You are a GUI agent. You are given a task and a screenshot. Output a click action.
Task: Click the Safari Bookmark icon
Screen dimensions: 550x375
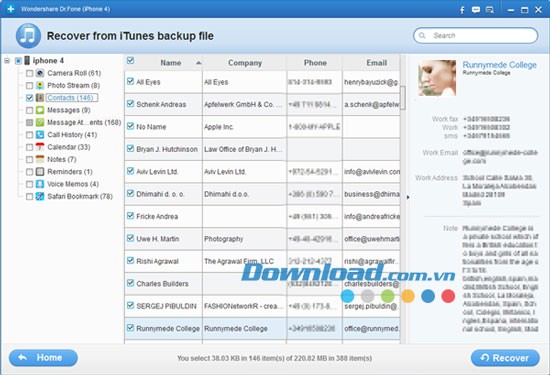pos(40,196)
